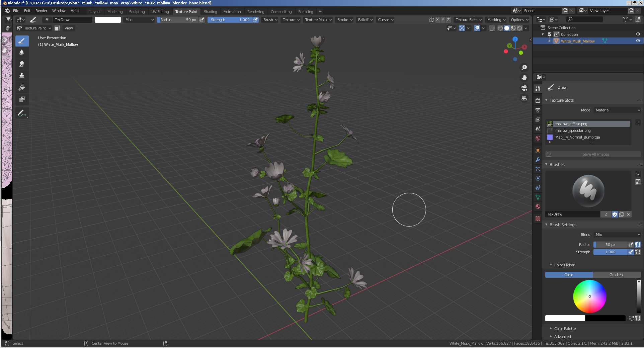This screenshot has width=644, height=348.
Task: Toggle strength pen pressure in header
Action: (255, 20)
